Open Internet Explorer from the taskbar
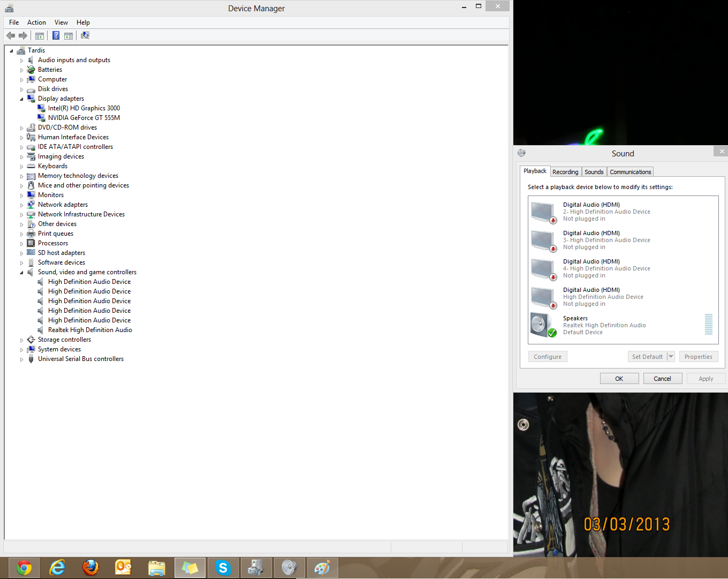The height and width of the screenshot is (579, 728). pyautogui.click(x=57, y=568)
